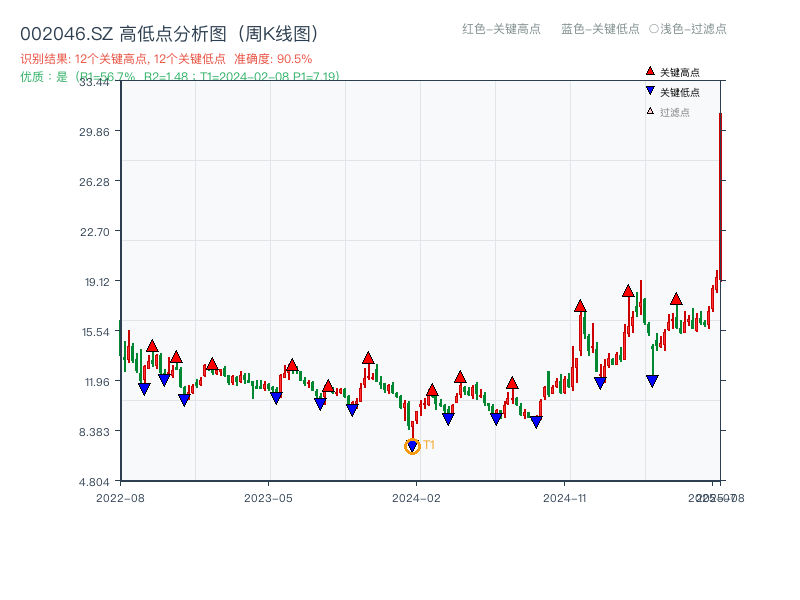Toggle the greyed 过滤点 legend label
This screenshot has width=800, height=600.
point(674,112)
